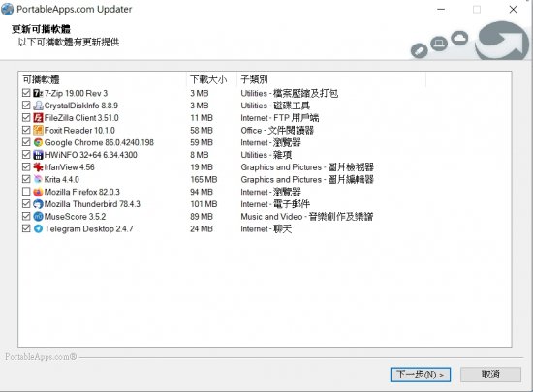
Task: Click the HWiNFO app icon
Action: (x=38, y=155)
